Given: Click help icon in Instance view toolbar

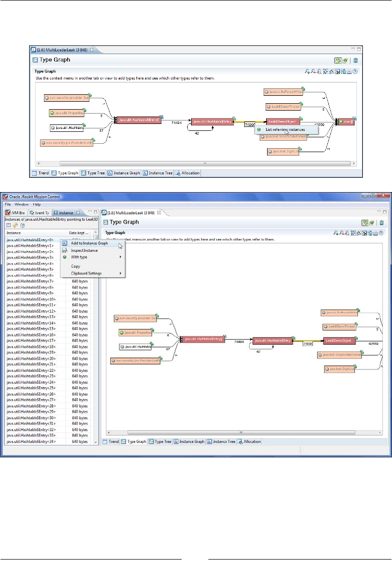Looking at the screenshot, I should click(23, 226).
